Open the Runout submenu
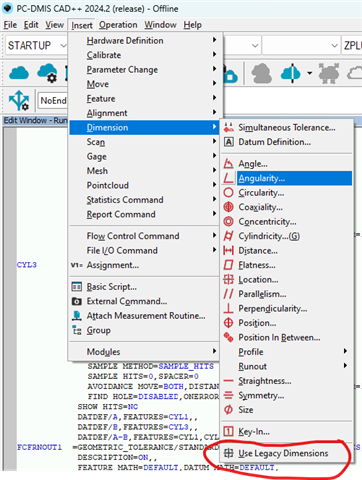 tap(287, 366)
